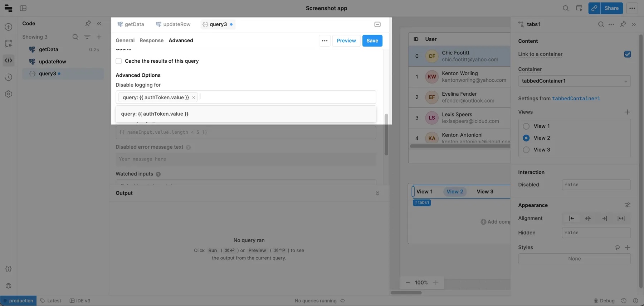Set alignment to right

(605, 218)
